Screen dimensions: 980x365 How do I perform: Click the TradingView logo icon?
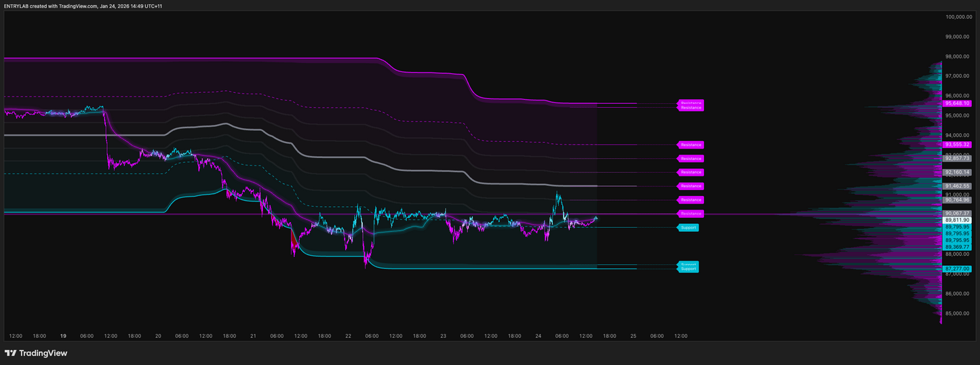10,353
